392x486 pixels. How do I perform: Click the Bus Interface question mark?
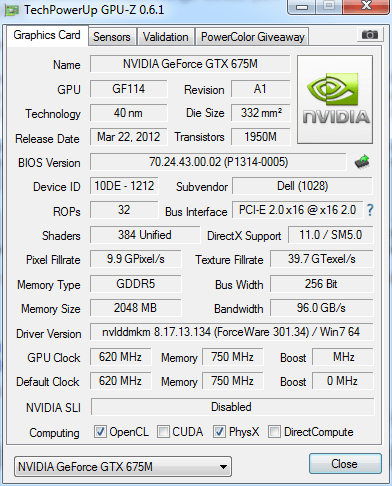point(370,210)
